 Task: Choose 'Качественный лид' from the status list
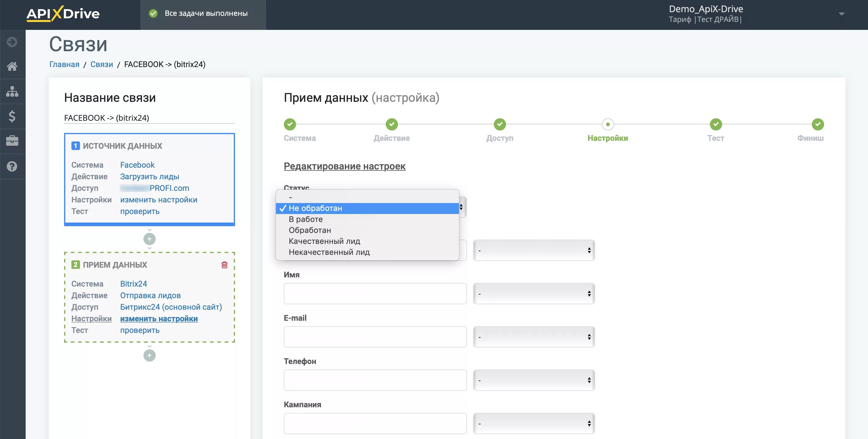pyautogui.click(x=324, y=241)
